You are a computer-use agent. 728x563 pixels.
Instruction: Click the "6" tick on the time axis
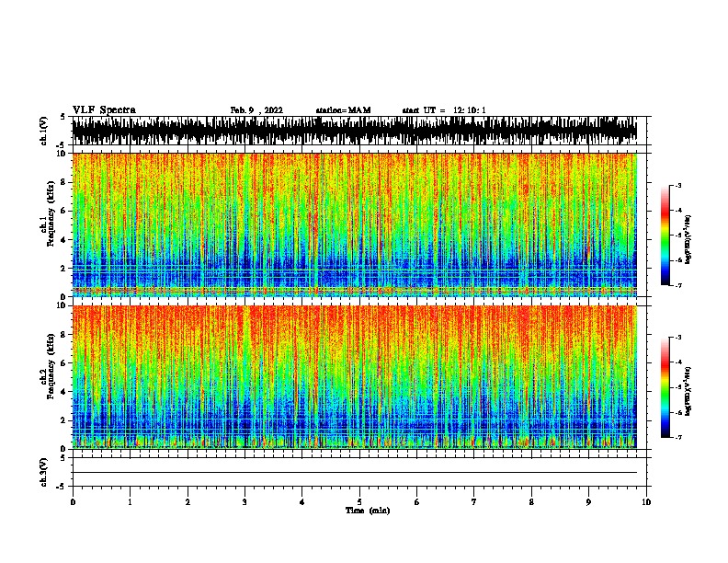pyautogui.click(x=416, y=502)
